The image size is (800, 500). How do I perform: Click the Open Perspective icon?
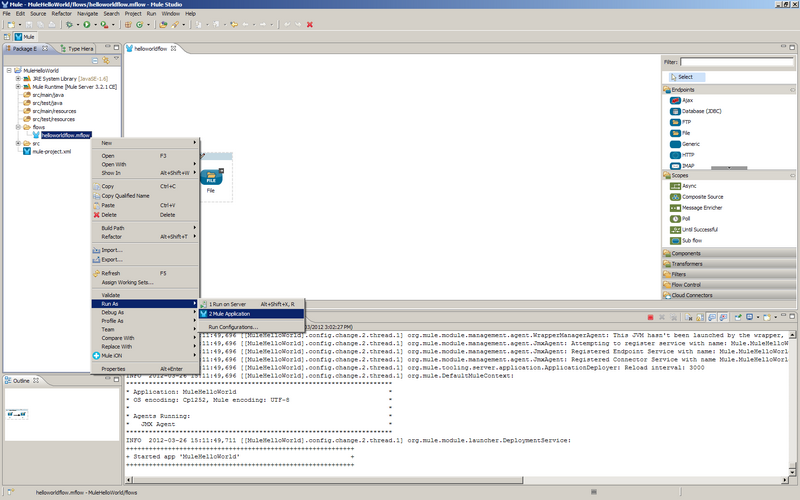coord(7,37)
